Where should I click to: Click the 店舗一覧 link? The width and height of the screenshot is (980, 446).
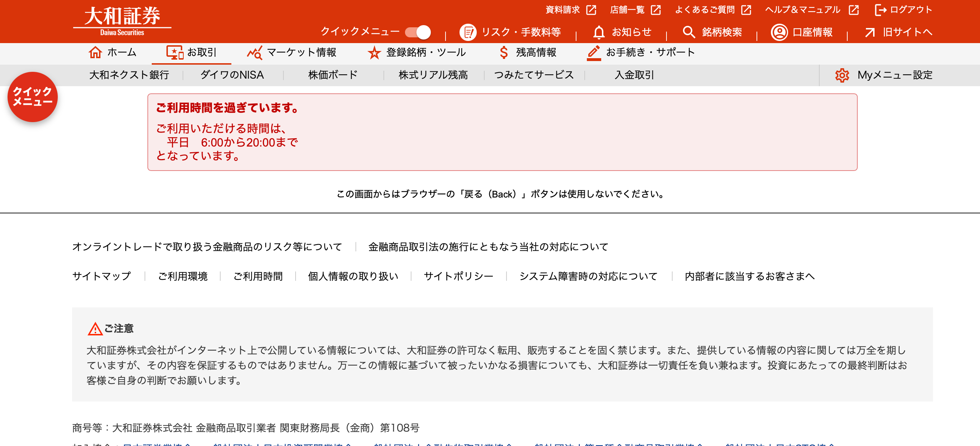627,10
